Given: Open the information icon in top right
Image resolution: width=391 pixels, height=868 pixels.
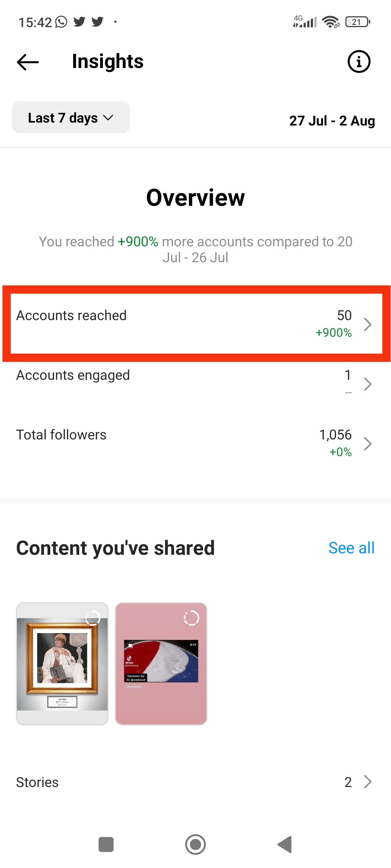Looking at the screenshot, I should (x=359, y=61).
